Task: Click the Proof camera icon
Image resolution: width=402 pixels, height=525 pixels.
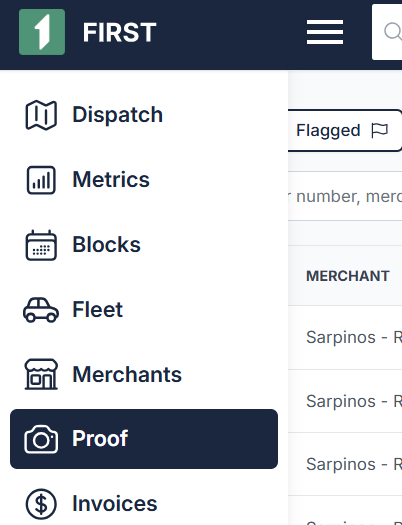Action: click(41, 439)
